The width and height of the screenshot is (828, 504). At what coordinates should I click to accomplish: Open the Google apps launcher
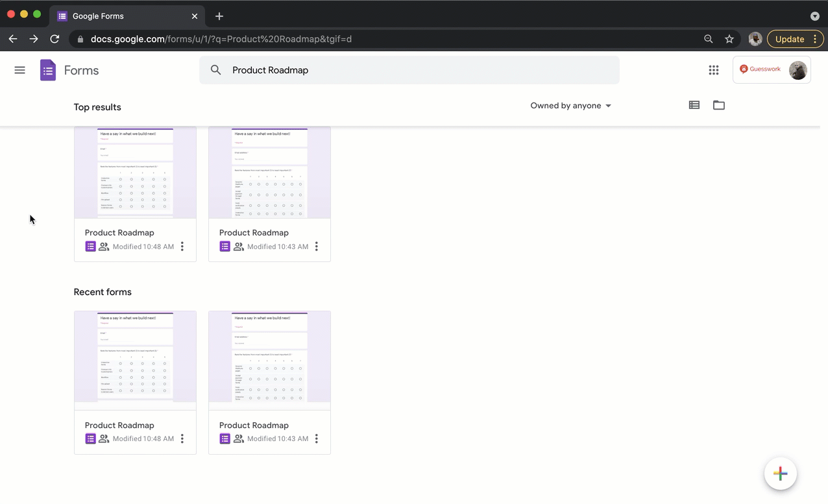click(x=714, y=70)
